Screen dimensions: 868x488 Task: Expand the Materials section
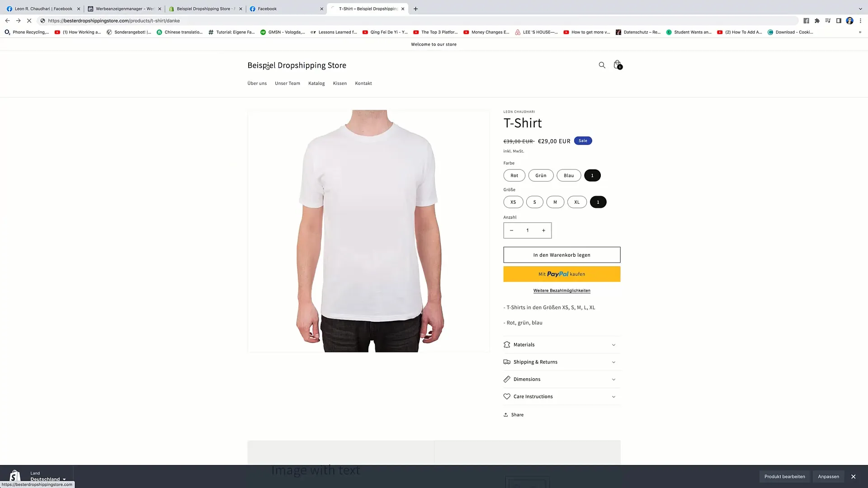coord(561,344)
